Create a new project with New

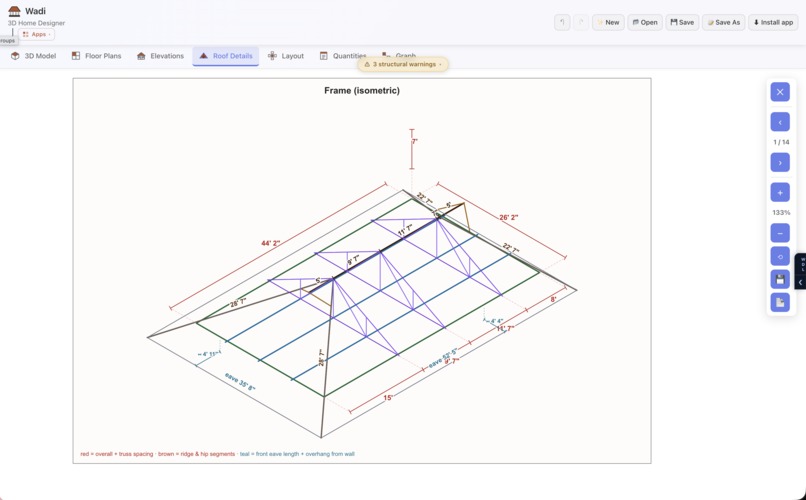click(x=608, y=22)
